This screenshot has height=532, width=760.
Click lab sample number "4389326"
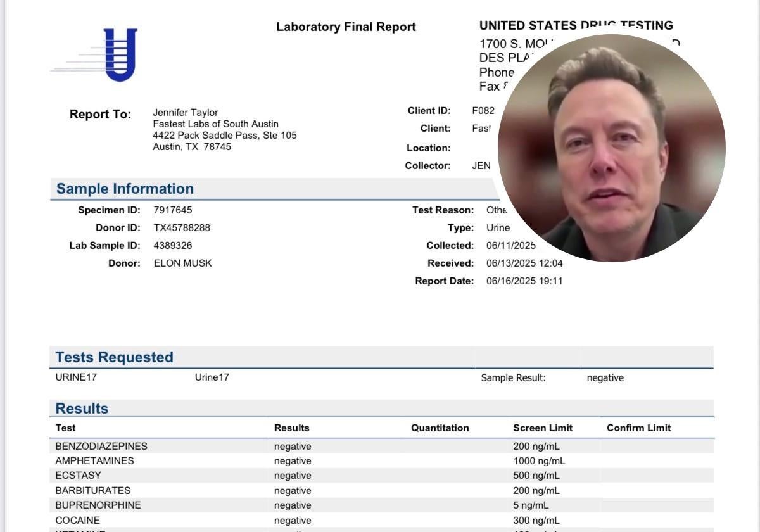pyautogui.click(x=173, y=246)
